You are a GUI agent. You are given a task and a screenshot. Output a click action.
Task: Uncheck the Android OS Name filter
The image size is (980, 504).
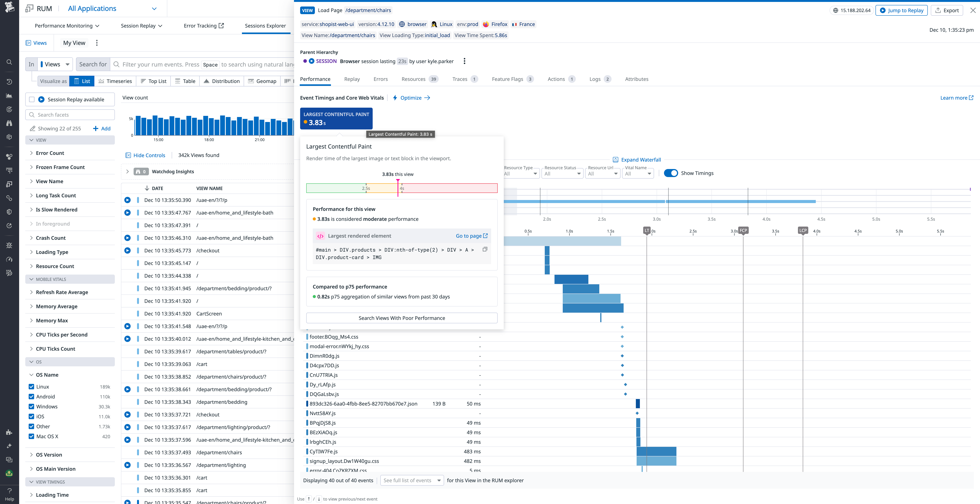pyautogui.click(x=31, y=396)
